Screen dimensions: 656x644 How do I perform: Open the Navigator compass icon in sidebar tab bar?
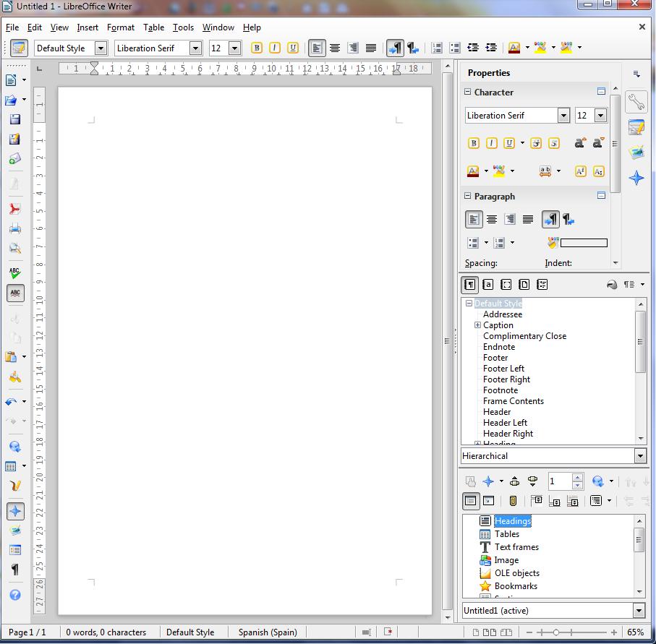coord(636,178)
